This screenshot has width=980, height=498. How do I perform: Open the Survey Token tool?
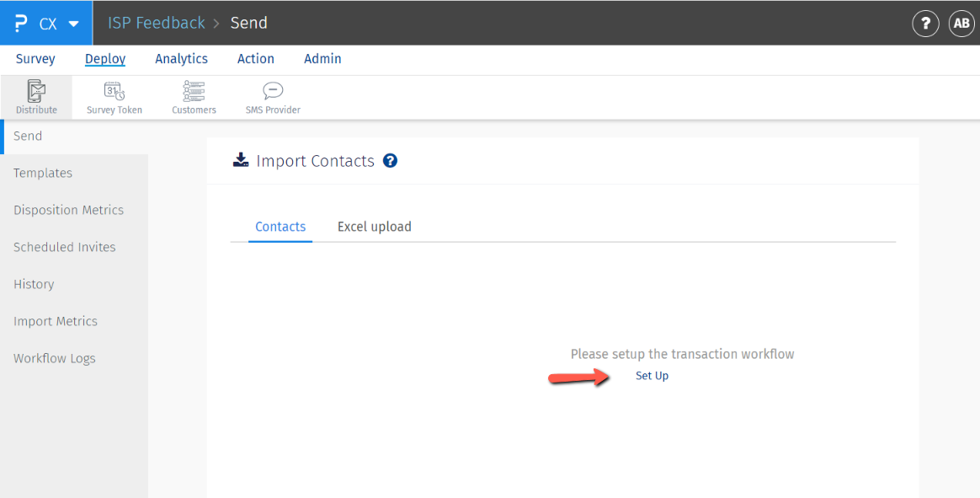click(115, 91)
